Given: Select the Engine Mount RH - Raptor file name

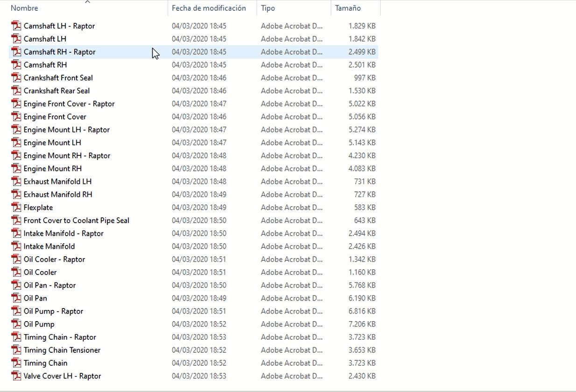Looking at the screenshot, I should (67, 155).
